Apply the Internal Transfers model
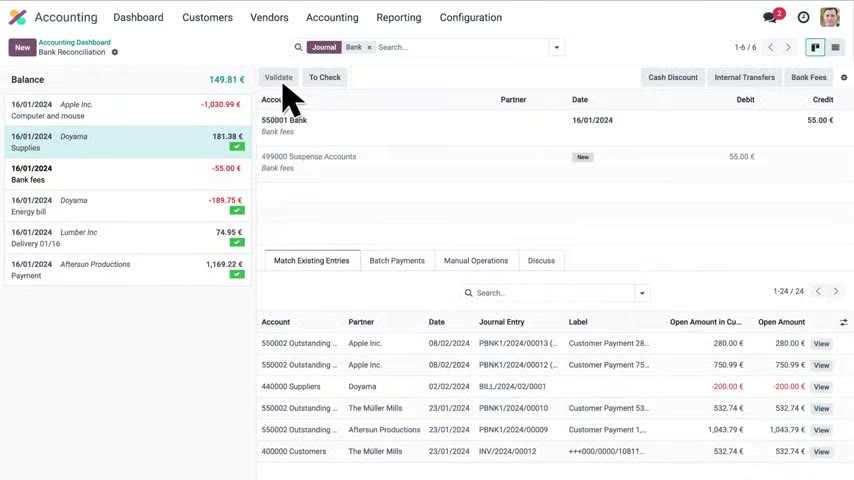This screenshot has height=480, width=854. [x=745, y=77]
